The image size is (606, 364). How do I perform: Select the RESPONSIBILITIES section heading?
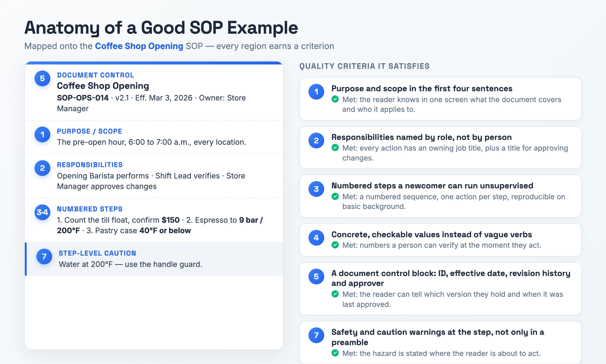coord(90,165)
